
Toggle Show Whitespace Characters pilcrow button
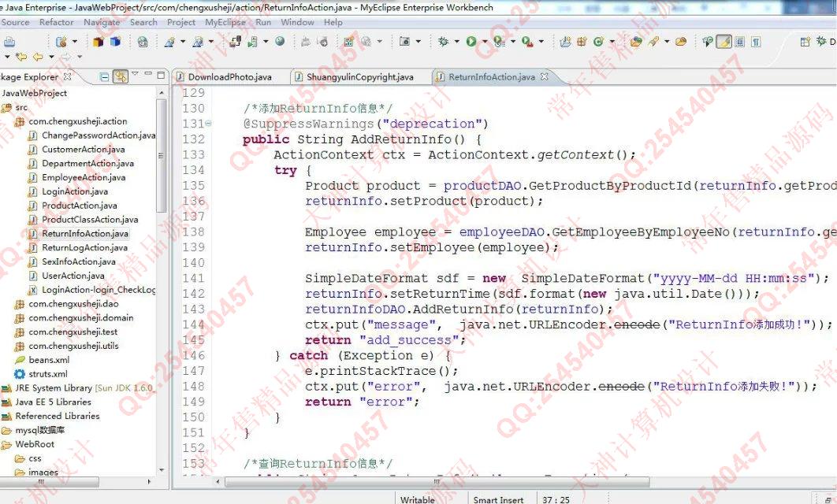pyautogui.click(x=756, y=42)
